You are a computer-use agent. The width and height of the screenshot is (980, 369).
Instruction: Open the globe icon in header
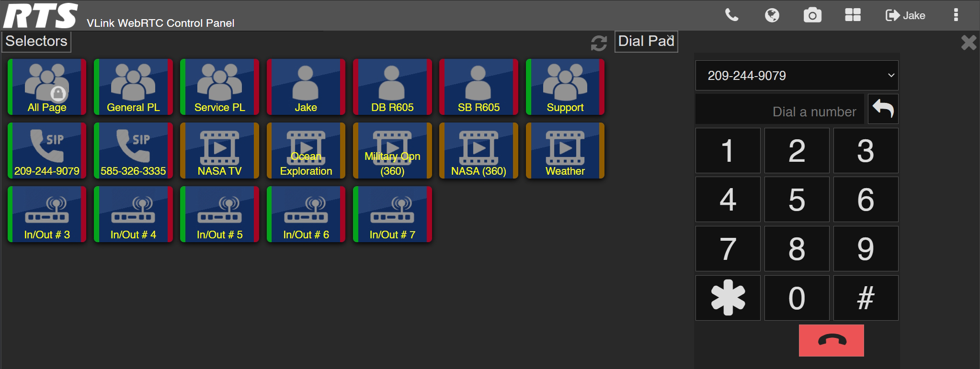pos(772,15)
